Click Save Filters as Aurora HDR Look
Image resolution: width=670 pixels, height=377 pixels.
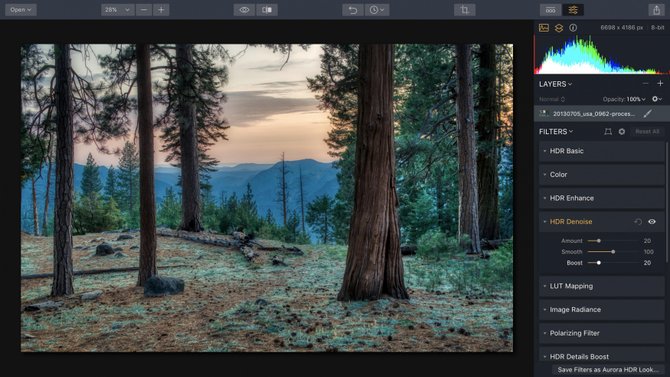point(608,369)
